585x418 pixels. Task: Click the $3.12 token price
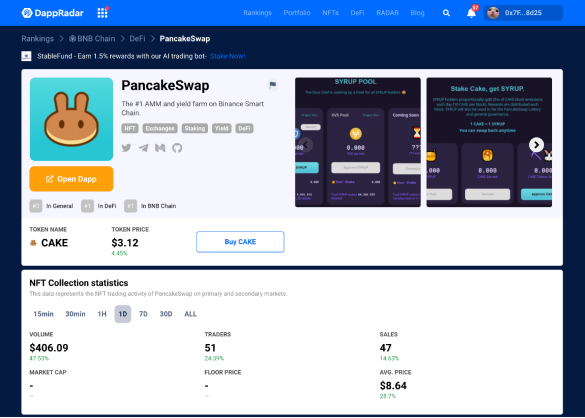click(x=125, y=243)
